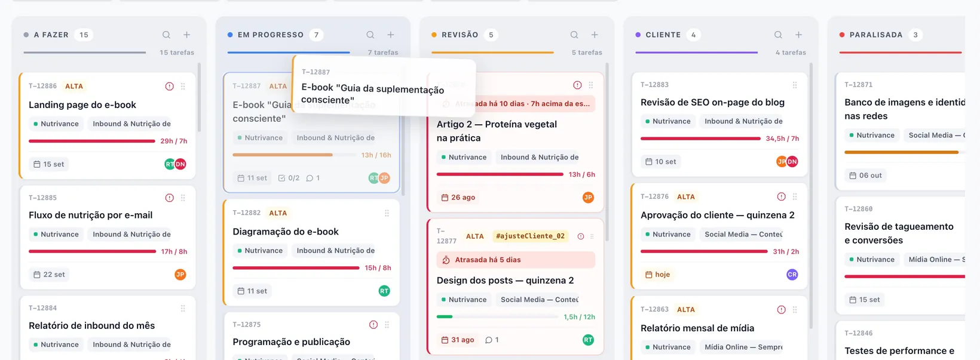Search within the A FAZER column

tap(166, 35)
